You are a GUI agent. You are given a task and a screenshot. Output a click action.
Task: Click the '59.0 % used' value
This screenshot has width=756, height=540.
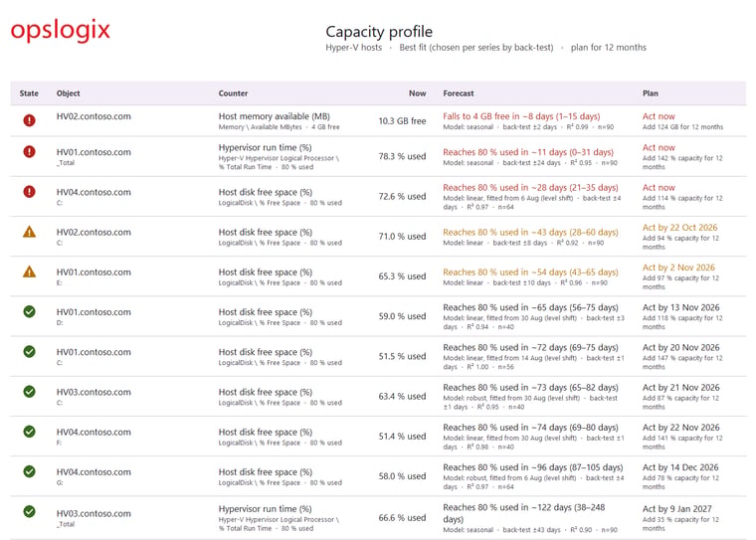(402, 316)
